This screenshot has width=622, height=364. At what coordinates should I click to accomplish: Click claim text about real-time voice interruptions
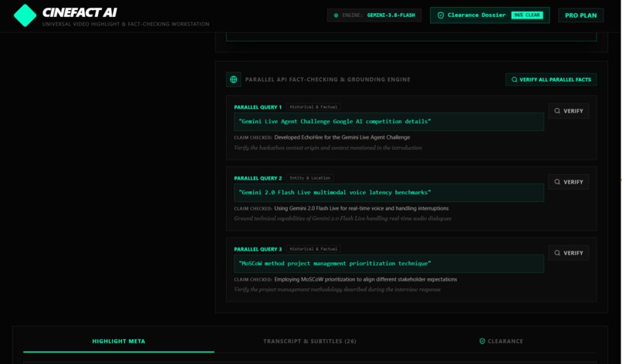[x=361, y=208]
